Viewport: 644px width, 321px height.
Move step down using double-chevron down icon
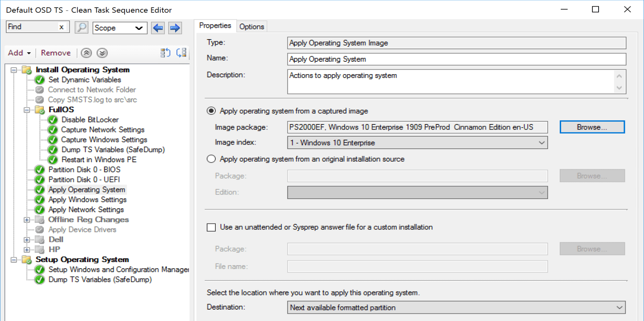102,53
